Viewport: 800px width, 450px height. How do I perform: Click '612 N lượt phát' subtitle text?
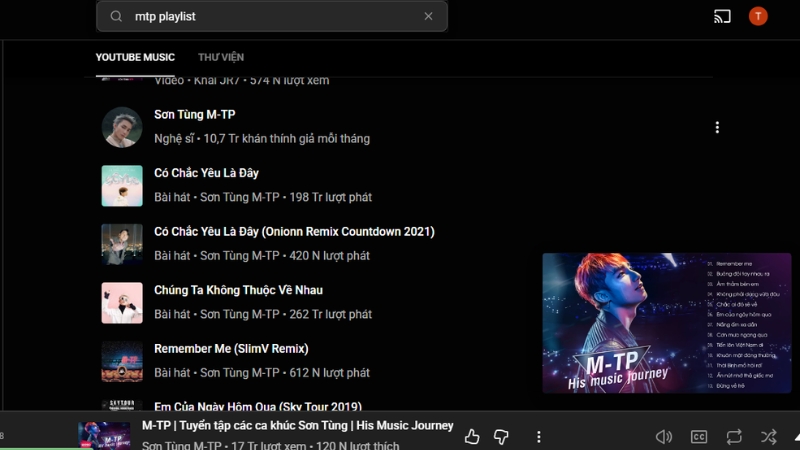tap(330, 373)
